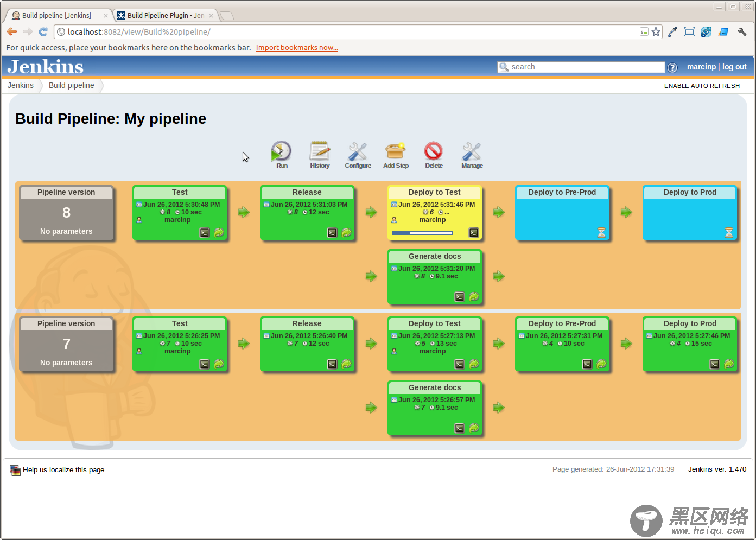
Task: Open console icon on Deploy to Test 5:27:13 PM card
Action: coord(460,364)
